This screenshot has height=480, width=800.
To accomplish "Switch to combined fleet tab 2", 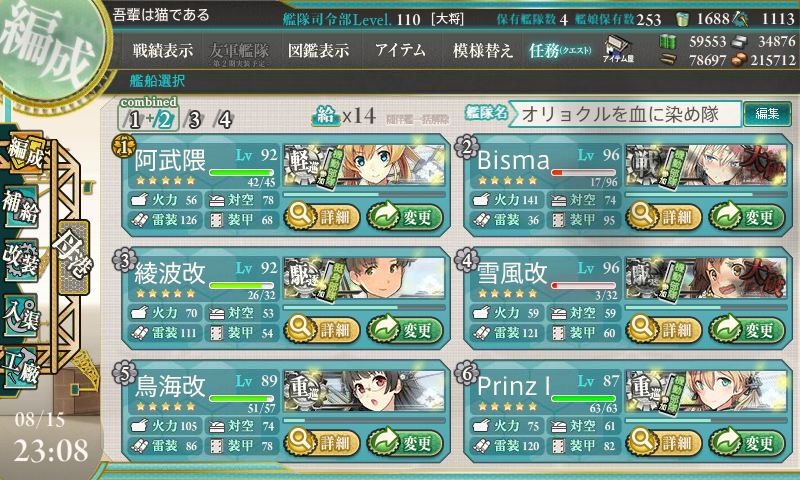I will [164, 120].
